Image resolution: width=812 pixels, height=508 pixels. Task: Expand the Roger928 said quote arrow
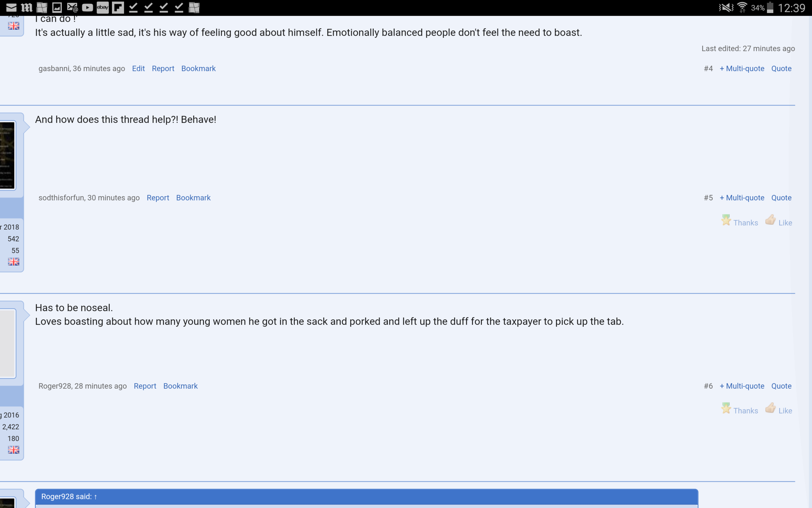click(x=96, y=496)
